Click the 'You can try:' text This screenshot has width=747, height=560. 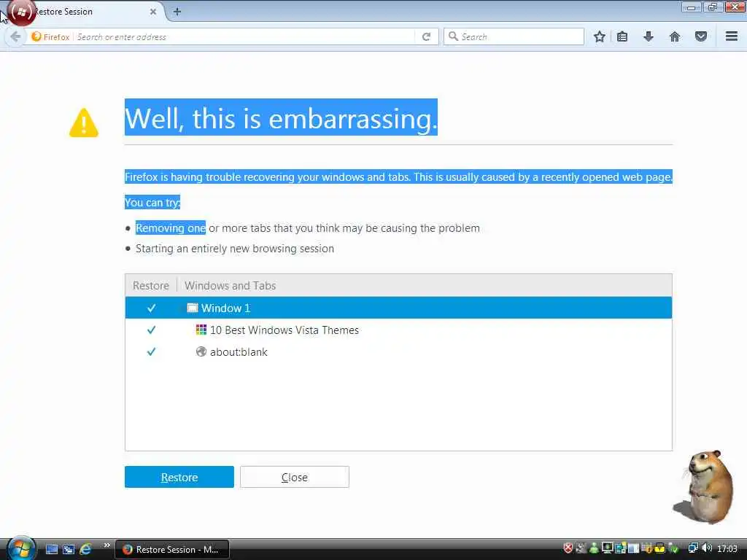[x=152, y=203]
